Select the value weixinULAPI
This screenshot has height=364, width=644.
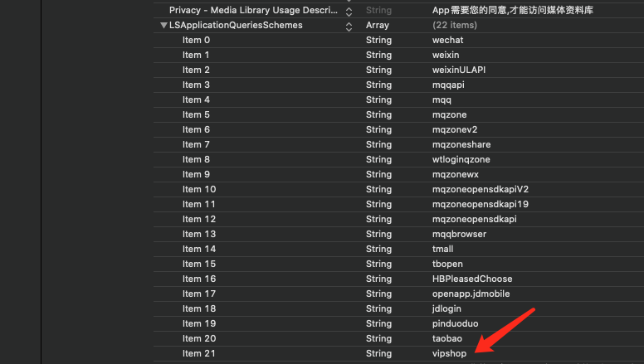point(459,70)
